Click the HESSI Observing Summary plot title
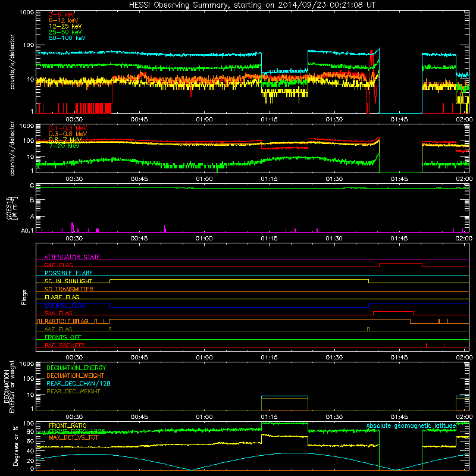 (x=252, y=5)
